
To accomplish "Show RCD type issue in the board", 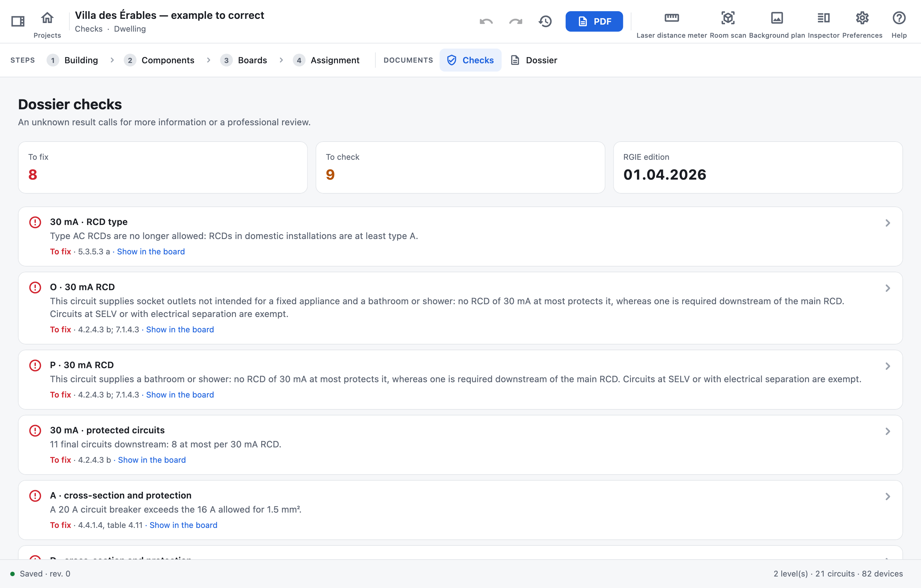I will tap(151, 251).
